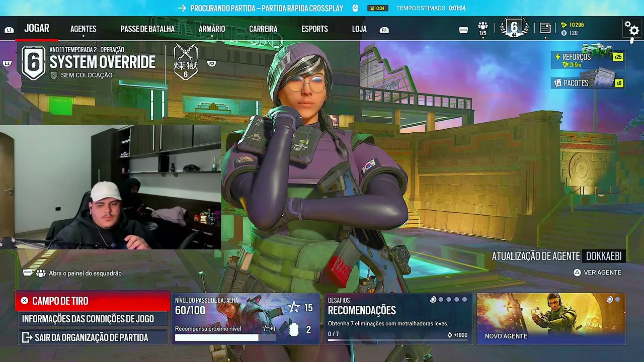This screenshot has height=362, width=644.
Task: Click the Sem Colocação rank shield icon
Action: (x=54, y=75)
